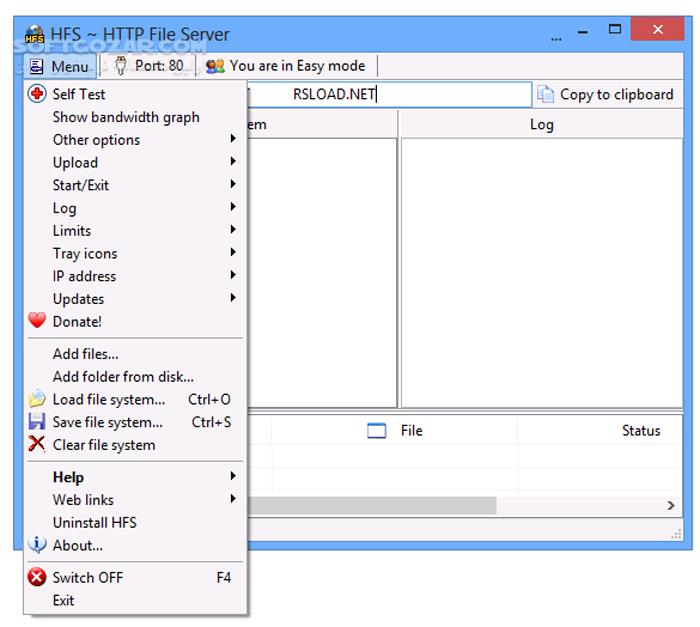Select Uninstall HFS menu entry
Screen dimensions: 700x627
135,522
